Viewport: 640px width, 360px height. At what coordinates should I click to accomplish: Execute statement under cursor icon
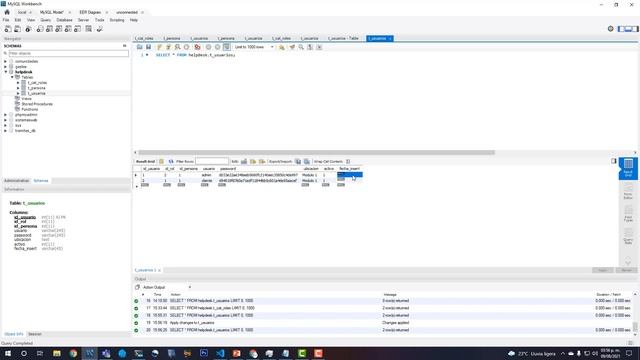168,47
